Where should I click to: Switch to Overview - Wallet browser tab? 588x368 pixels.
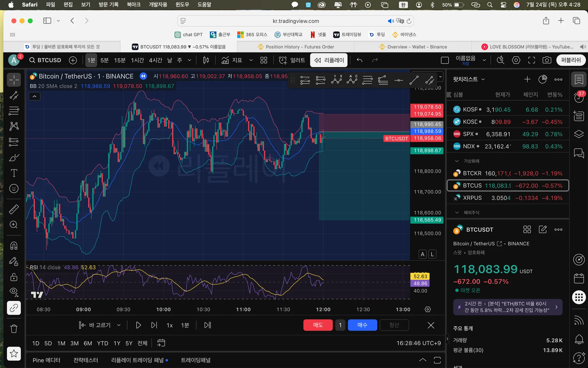pyautogui.click(x=413, y=47)
